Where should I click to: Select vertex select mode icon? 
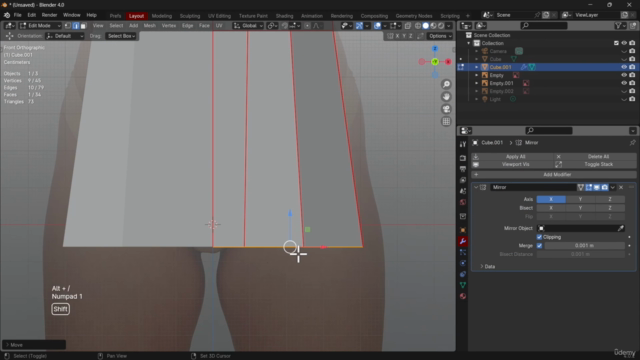[68, 26]
